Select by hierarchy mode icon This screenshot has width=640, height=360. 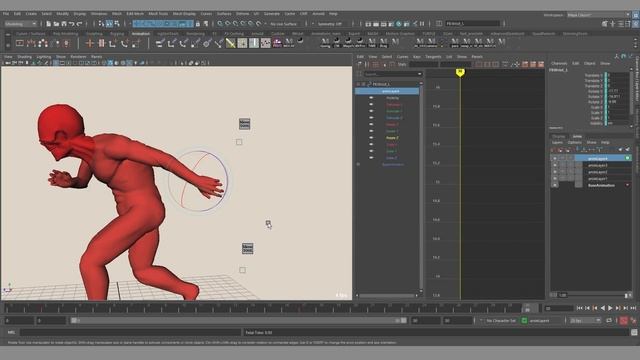(x=102, y=24)
